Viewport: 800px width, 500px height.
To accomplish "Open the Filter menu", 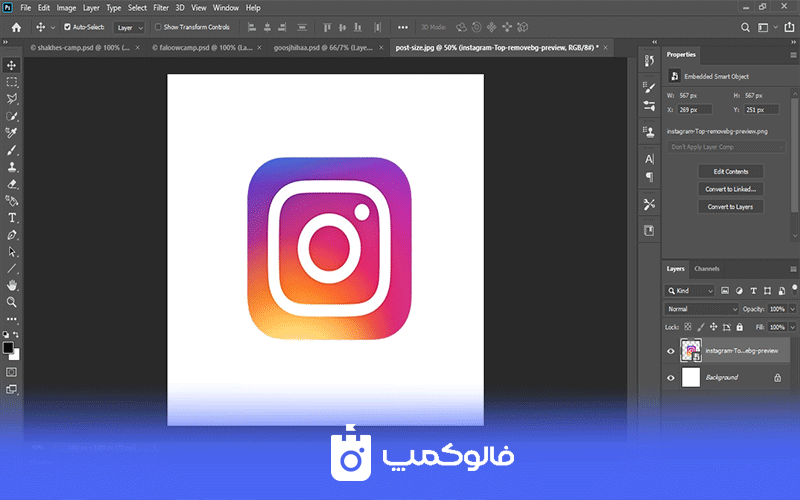I will click(x=161, y=8).
